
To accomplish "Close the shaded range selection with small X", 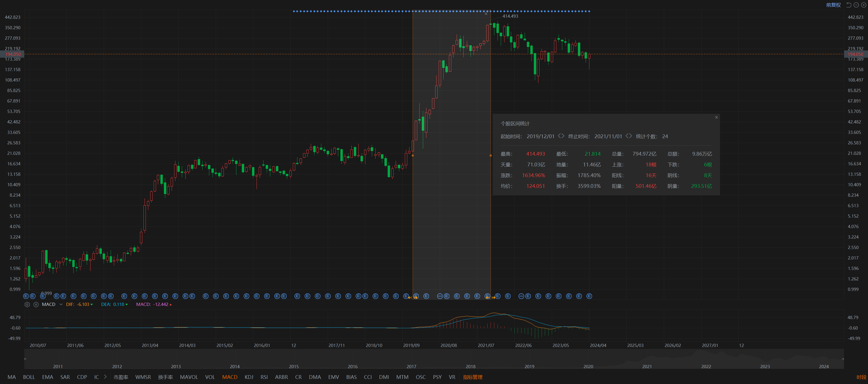I will click(486, 14).
